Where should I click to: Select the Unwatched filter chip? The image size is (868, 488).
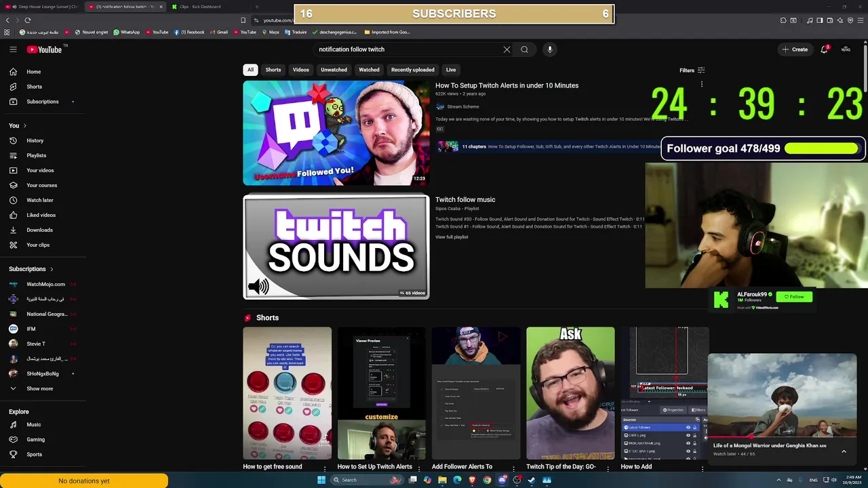334,70
